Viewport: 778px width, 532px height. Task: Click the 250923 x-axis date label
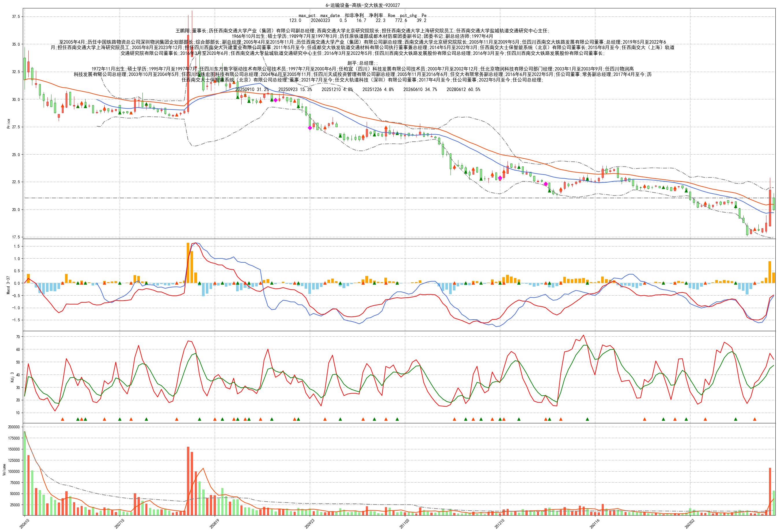point(309,524)
